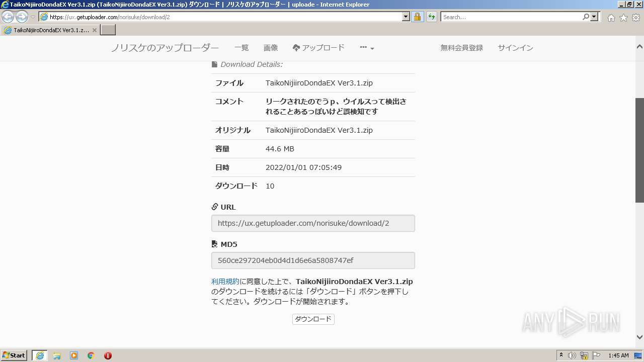Click the ノリスケのアップローダー site title
This screenshot has height=362, width=644.
(165, 48)
